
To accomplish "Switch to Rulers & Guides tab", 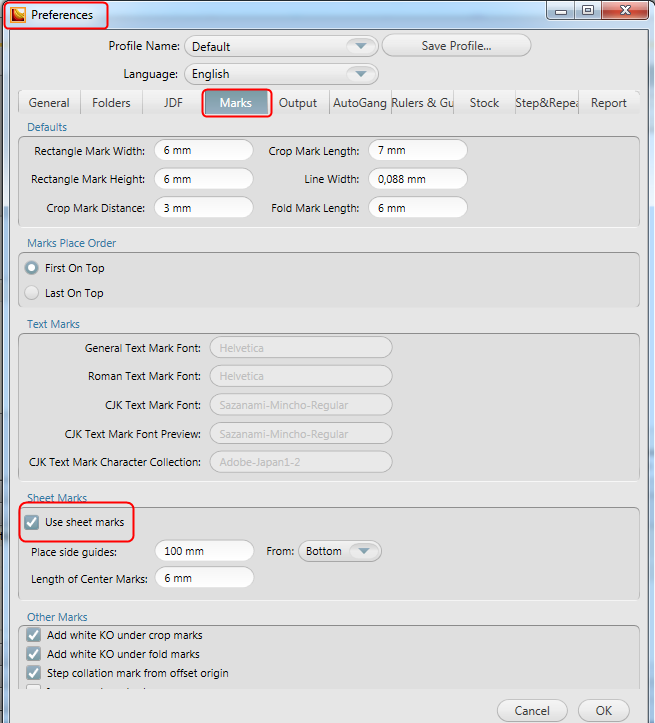I will 422,102.
